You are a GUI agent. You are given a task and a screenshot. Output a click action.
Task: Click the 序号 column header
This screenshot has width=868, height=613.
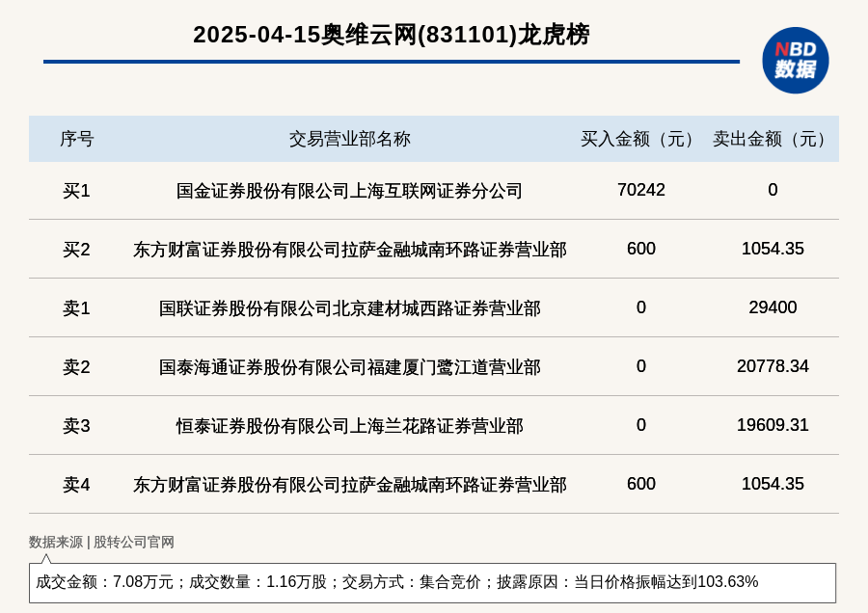(76, 139)
